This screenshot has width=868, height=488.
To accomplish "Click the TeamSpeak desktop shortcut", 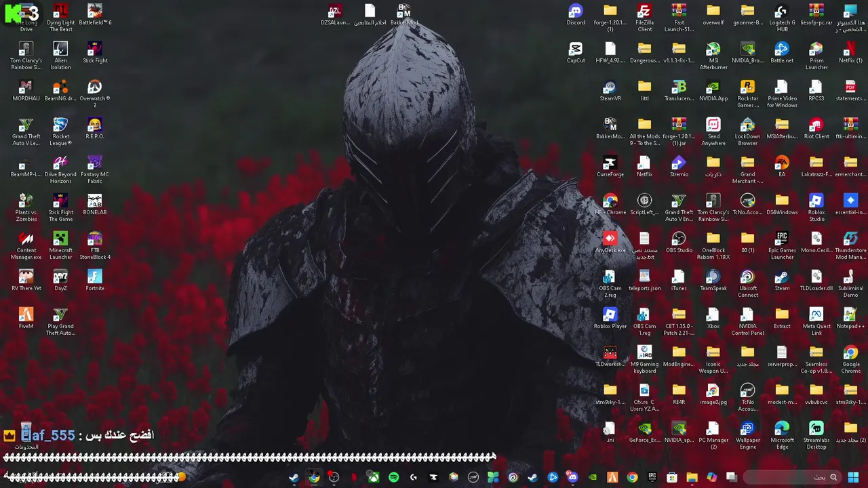I will click(x=713, y=281).
